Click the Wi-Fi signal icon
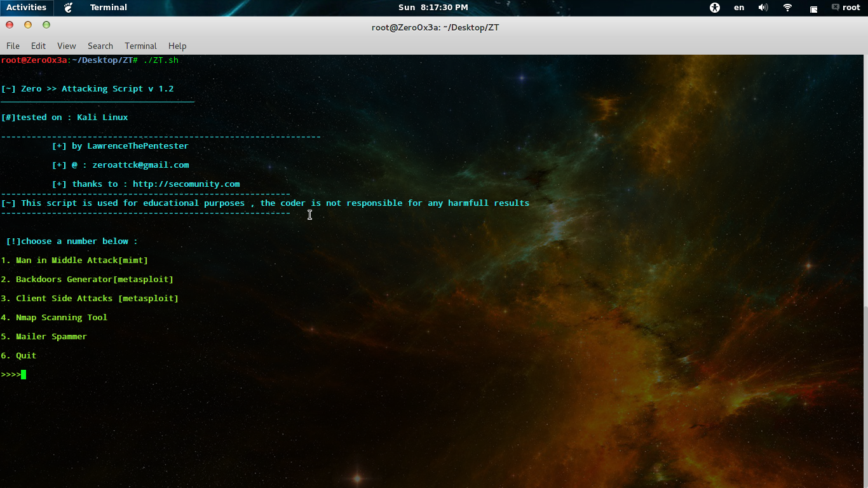868x488 pixels. coord(787,8)
